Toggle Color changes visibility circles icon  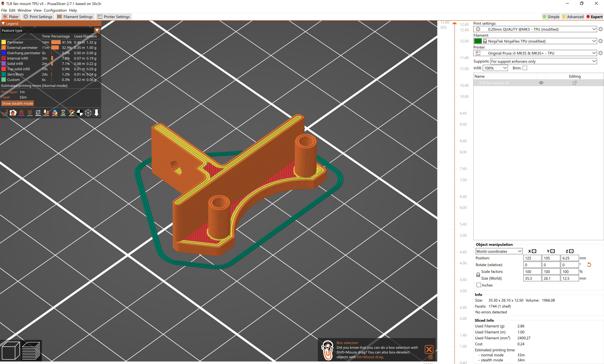(55, 113)
